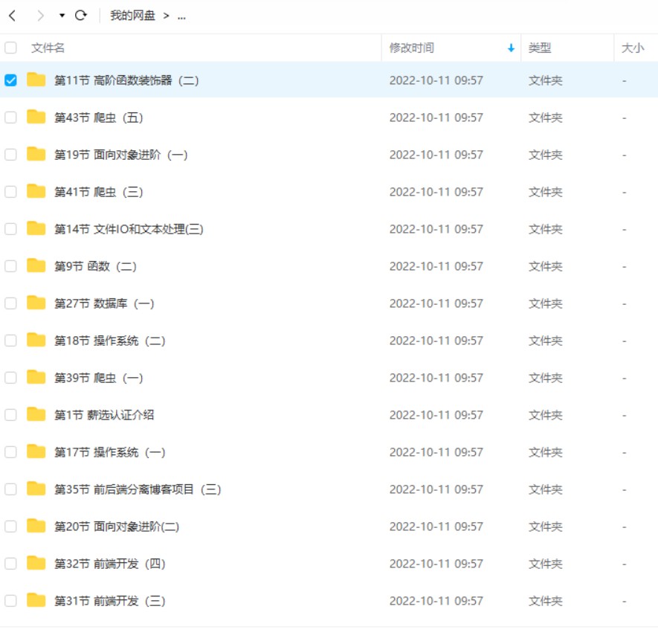Click folder icon of 第32节 前端开发（四）
Screen dimensions: 658x644
(36, 562)
